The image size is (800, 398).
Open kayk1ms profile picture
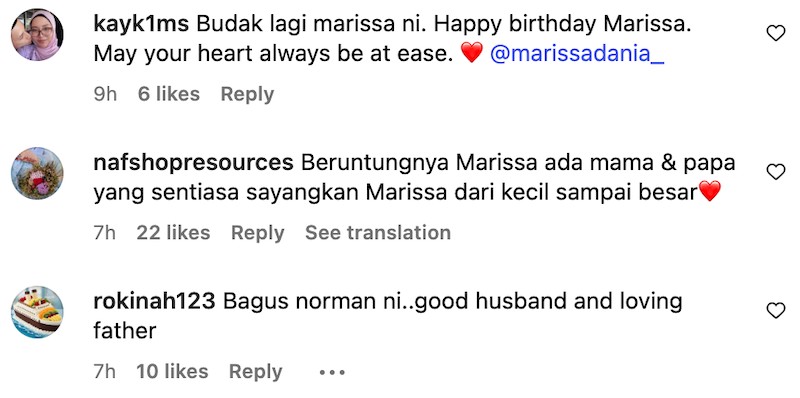click(37, 34)
